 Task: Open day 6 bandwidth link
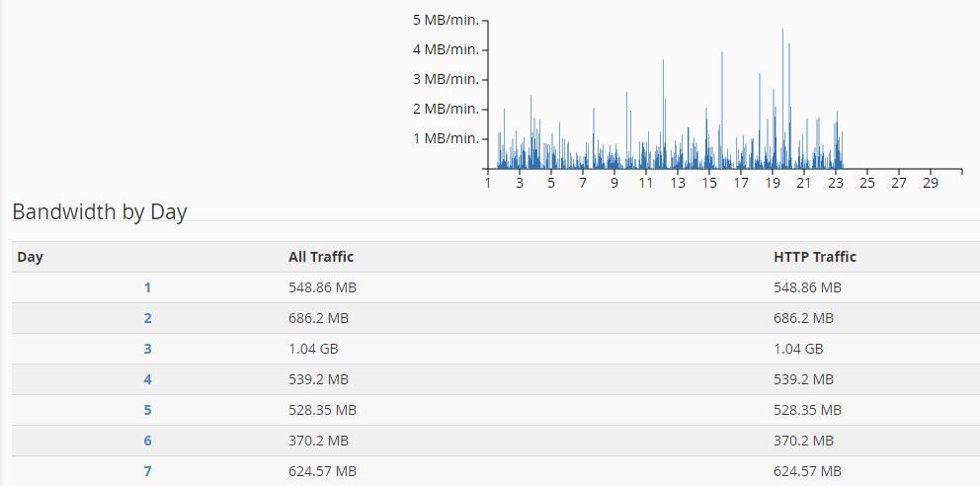click(x=147, y=441)
